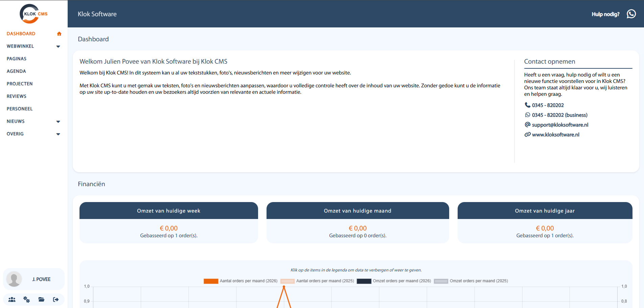Click the Gebasseerd op 0 order(s) text
Viewport: 644px width, 308px height.
tap(358, 236)
